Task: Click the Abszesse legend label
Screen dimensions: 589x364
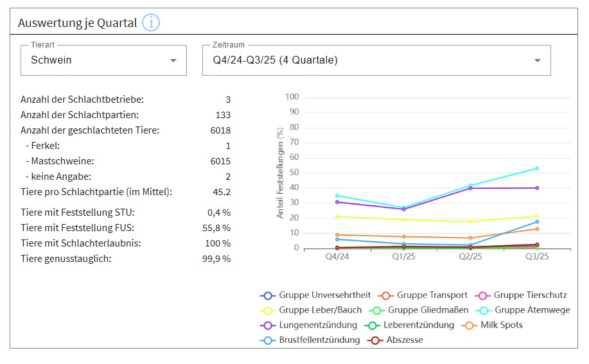Action: 405,340
